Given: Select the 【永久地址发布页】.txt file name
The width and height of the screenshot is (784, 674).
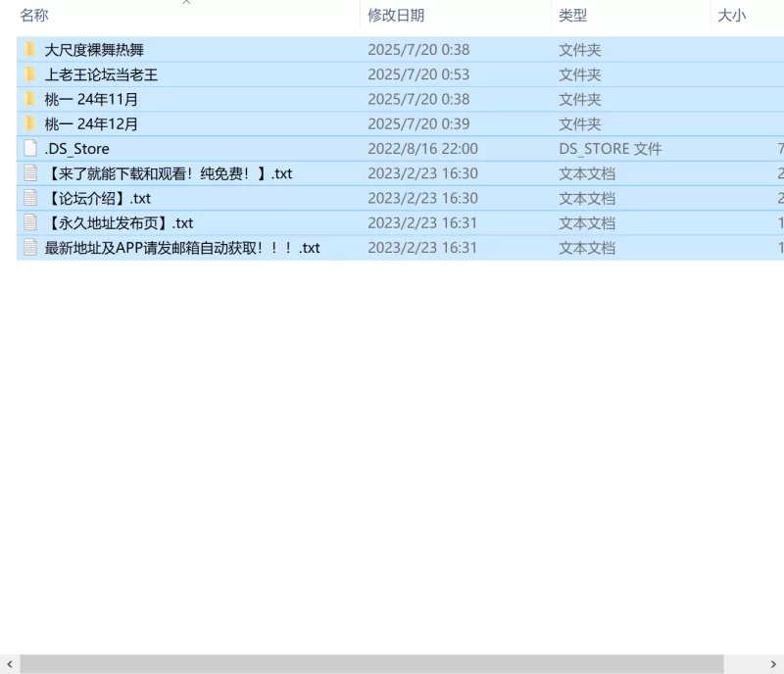Looking at the screenshot, I should point(119,223).
